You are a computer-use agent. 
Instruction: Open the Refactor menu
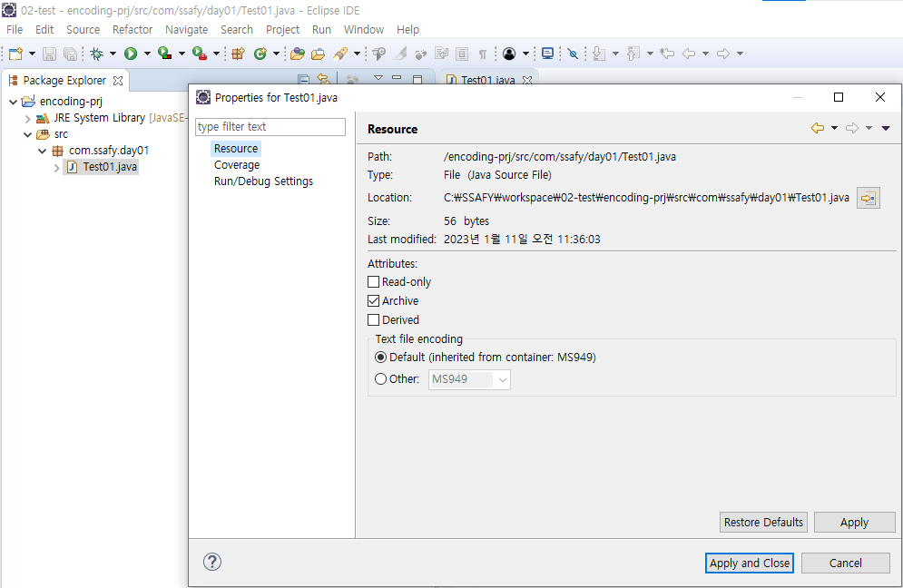click(x=133, y=29)
